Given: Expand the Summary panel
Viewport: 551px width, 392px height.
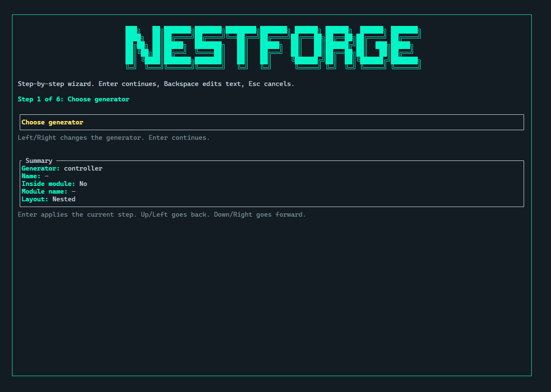Looking at the screenshot, I should [271, 184].
